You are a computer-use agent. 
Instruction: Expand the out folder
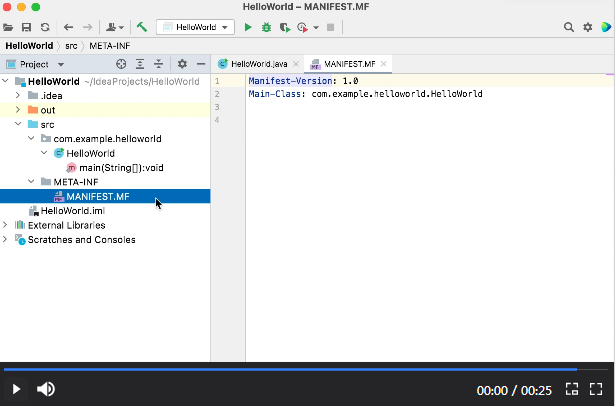point(18,110)
